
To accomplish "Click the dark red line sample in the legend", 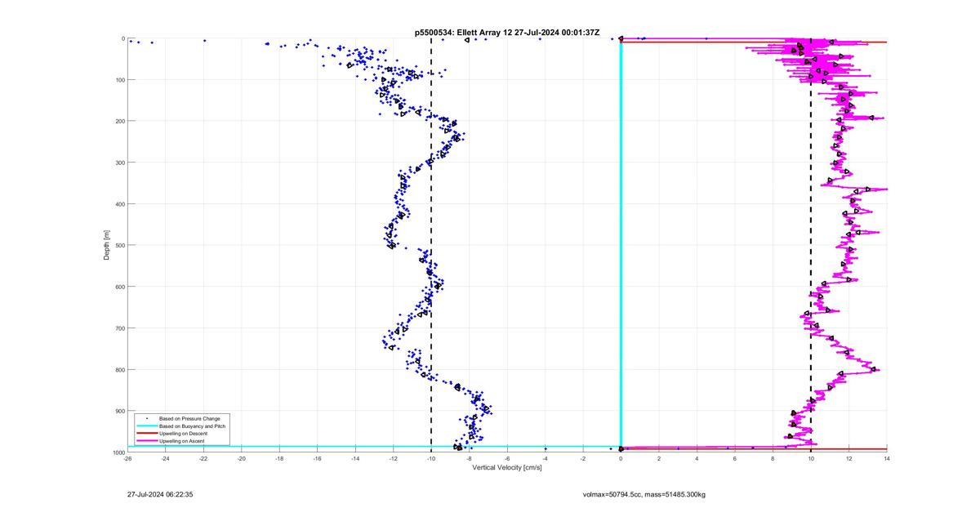I will coord(146,434).
